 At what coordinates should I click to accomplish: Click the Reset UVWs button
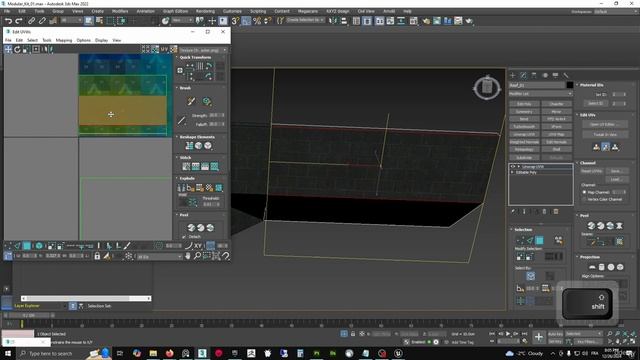click(x=591, y=171)
